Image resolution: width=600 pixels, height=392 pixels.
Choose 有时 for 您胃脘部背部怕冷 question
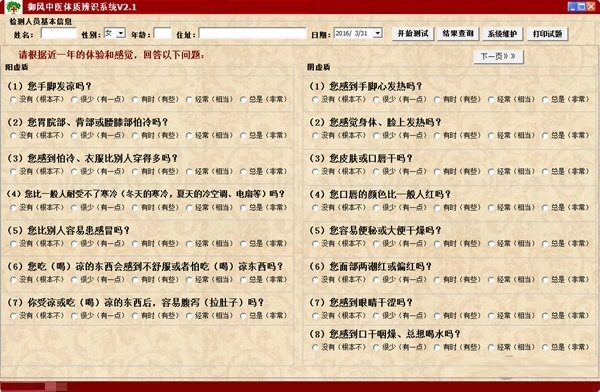pyautogui.click(x=135, y=136)
